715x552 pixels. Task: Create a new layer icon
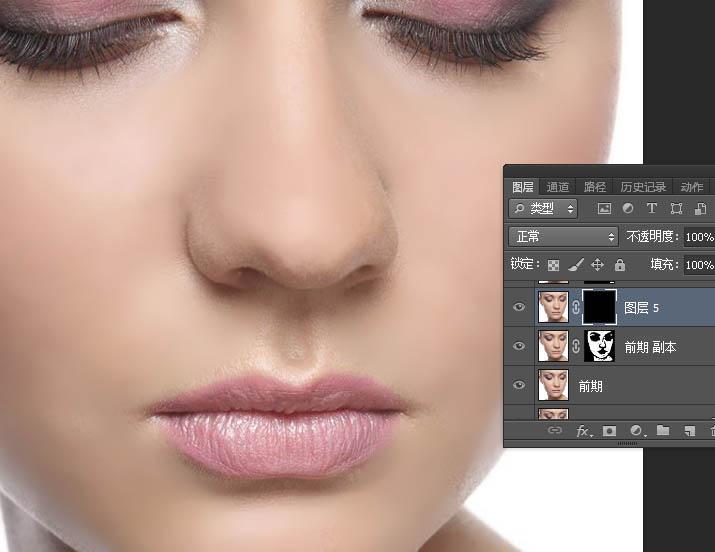[689, 431]
